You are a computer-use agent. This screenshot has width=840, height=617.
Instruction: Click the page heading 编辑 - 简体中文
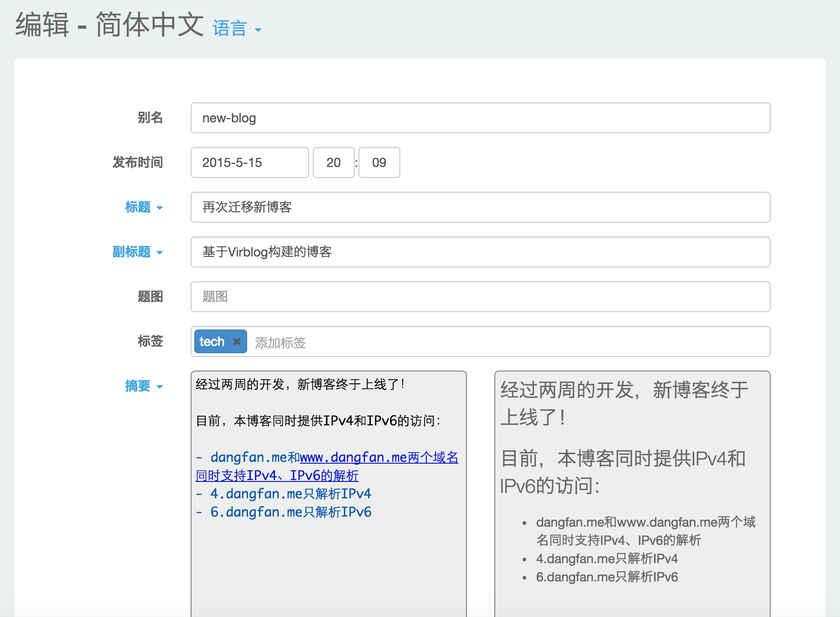(x=109, y=25)
